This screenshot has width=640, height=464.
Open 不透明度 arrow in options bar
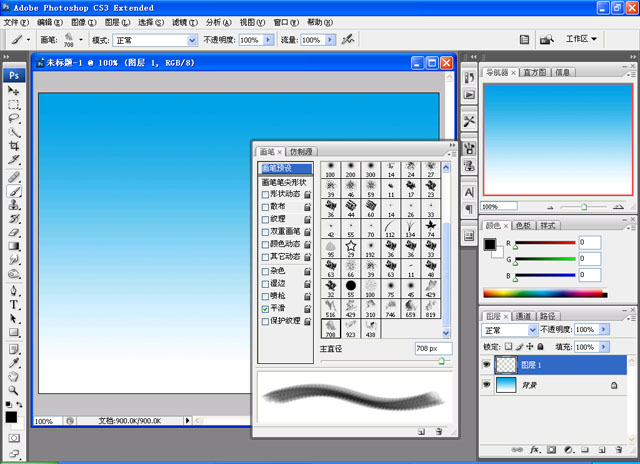pyautogui.click(x=268, y=40)
